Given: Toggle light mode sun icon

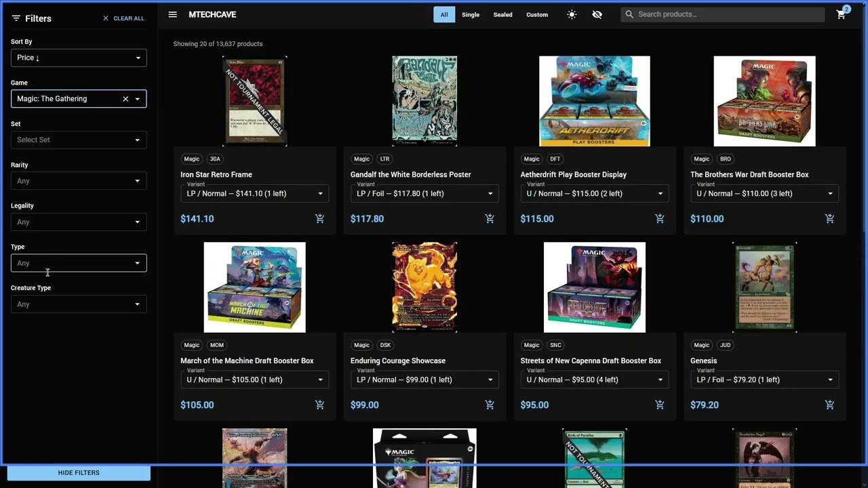Looking at the screenshot, I should click(x=572, y=14).
